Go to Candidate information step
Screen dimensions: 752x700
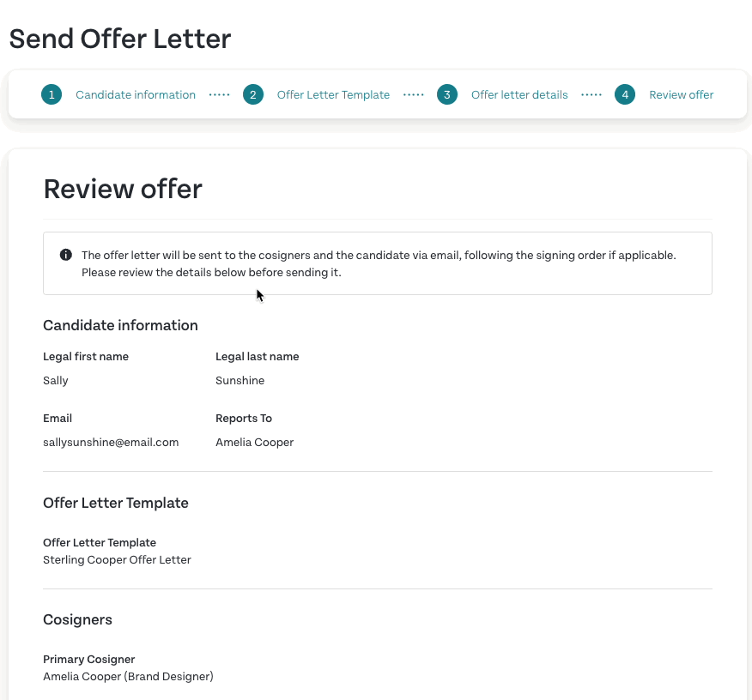[136, 95]
